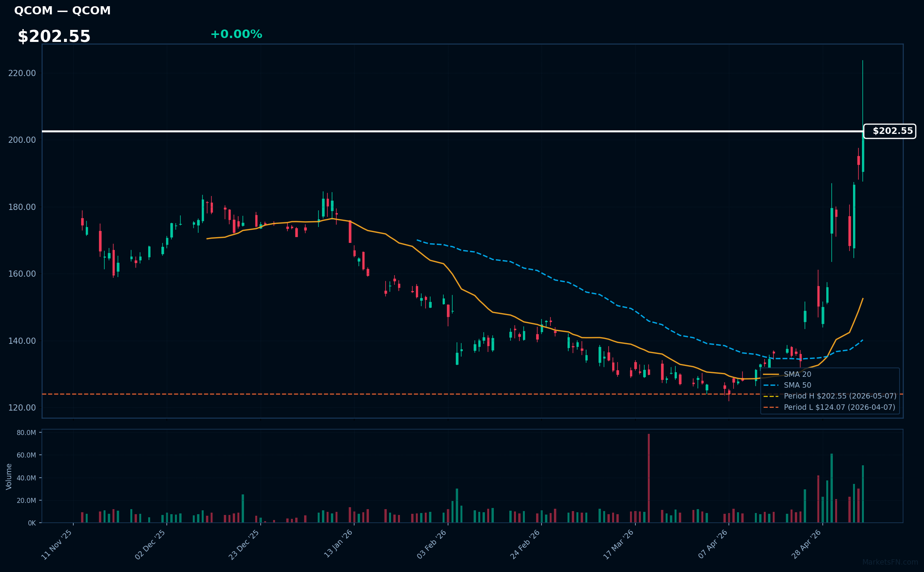Click the Volume axis title
This screenshot has width=924, height=572.
tap(9, 477)
